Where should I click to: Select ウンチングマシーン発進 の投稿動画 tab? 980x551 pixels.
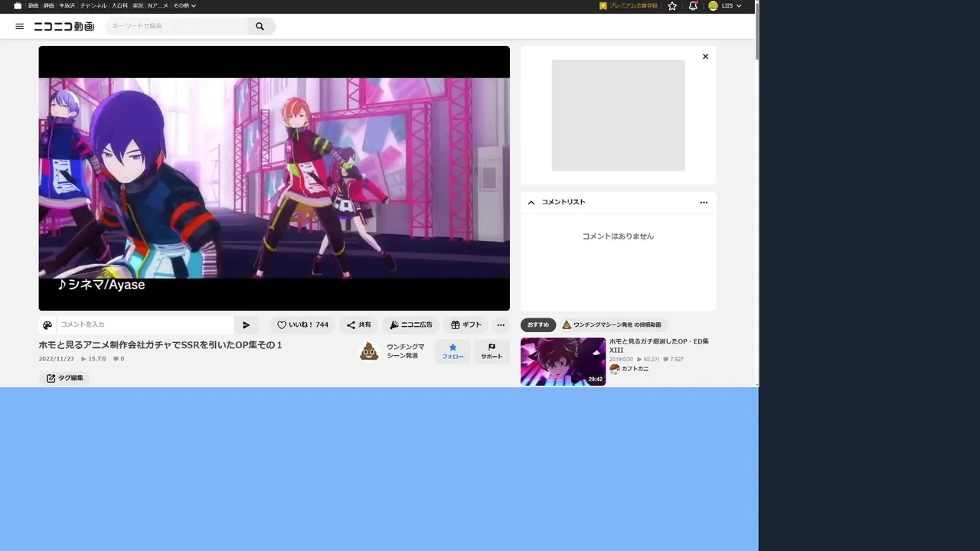coord(612,324)
